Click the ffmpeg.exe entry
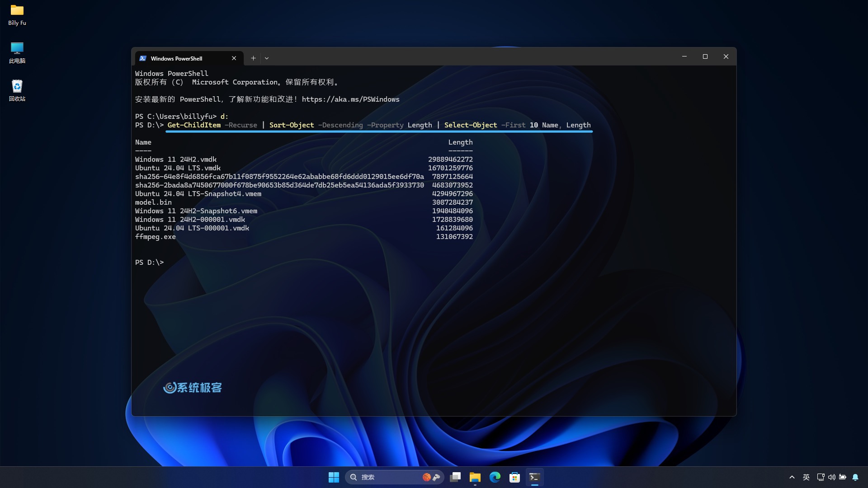 (156, 237)
